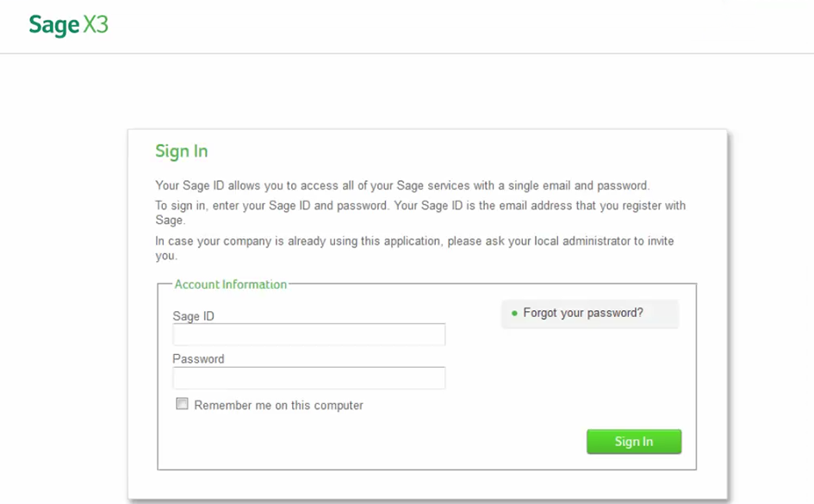Screen dimensions: 814x504
Task: Focus the Sage ID input field
Action: coord(308,335)
